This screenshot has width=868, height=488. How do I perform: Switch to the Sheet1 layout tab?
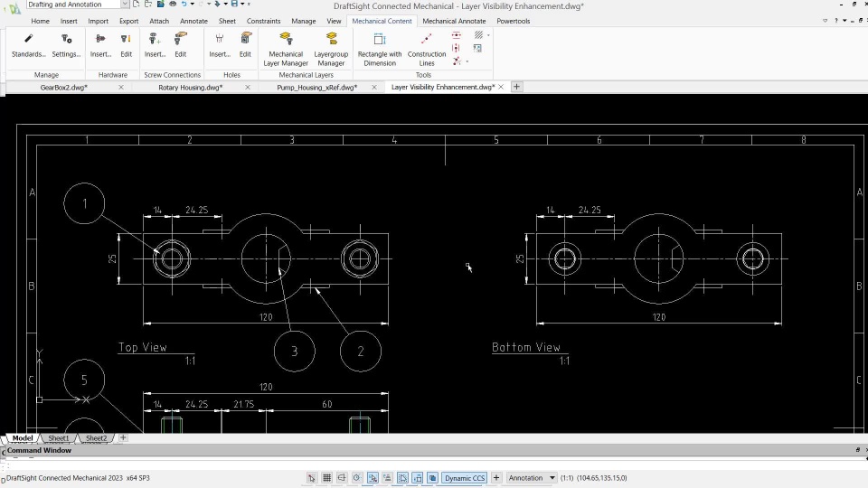[59, 437]
